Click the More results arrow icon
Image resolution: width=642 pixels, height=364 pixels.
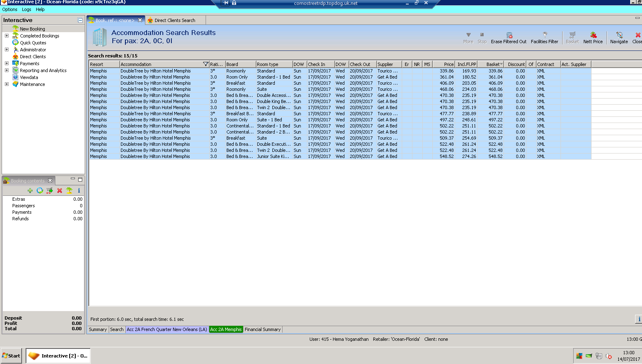pyautogui.click(x=468, y=35)
